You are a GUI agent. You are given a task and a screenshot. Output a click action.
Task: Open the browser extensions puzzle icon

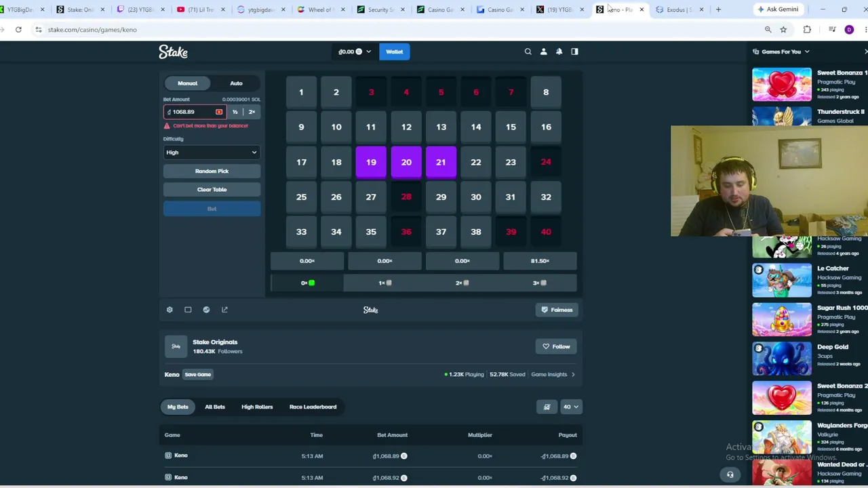pos(807,30)
